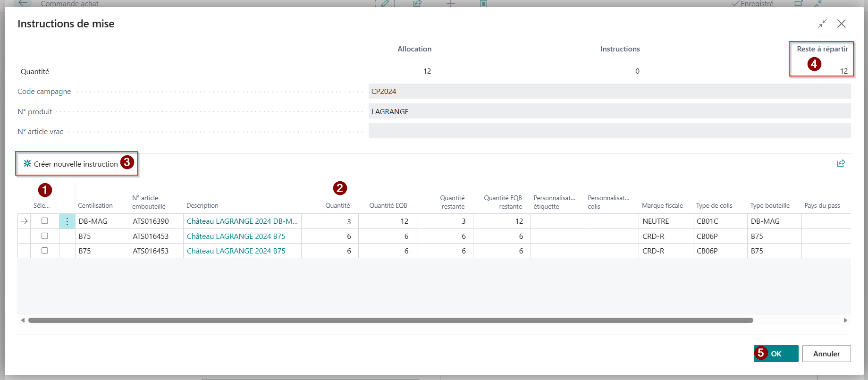Click the Quantité column header
The width and height of the screenshot is (868, 380).
[337, 205]
